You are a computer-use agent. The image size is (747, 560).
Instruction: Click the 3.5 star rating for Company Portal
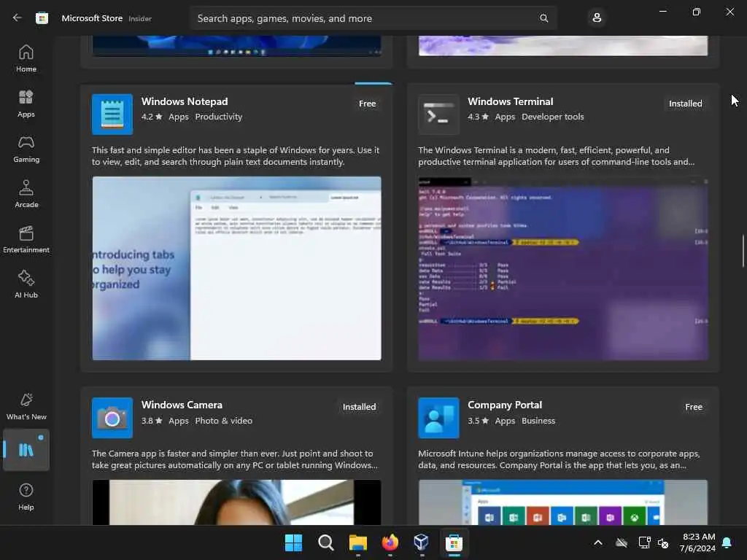coord(478,421)
